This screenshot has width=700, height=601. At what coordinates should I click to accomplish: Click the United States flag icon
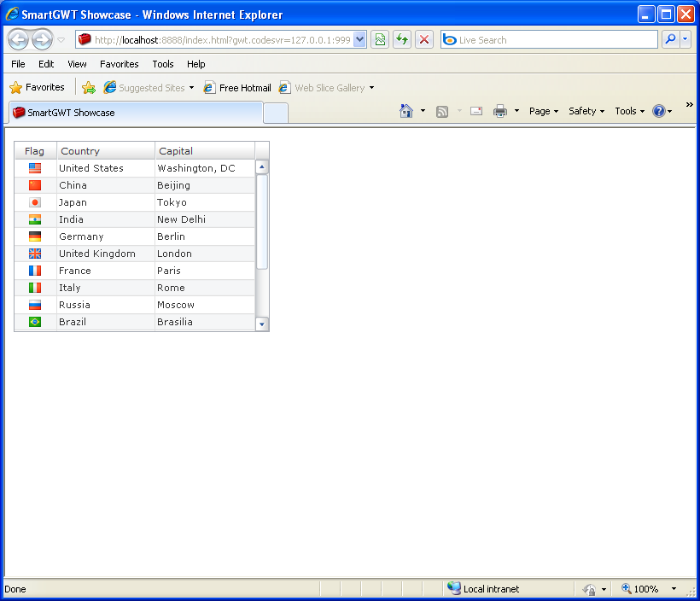pyautogui.click(x=35, y=168)
